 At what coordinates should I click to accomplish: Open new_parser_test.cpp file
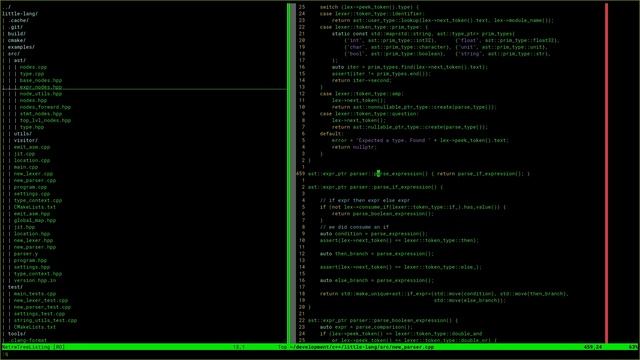42,307
